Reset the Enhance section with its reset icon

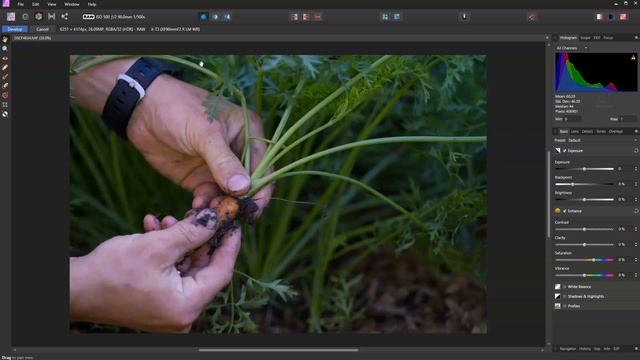636,211
